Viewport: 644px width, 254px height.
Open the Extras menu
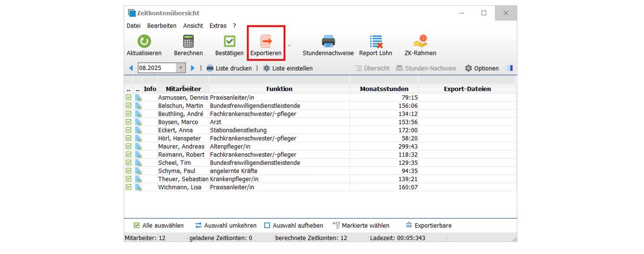pos(218,26)
